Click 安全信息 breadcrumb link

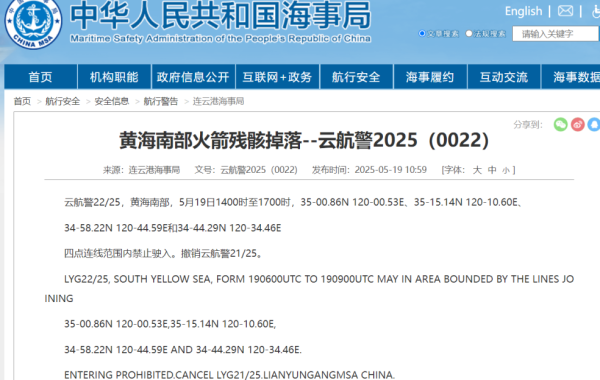tap(112, 101)
